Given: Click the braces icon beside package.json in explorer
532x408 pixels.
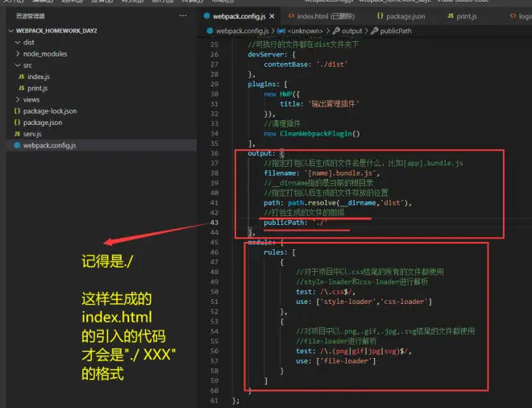Looking at the screenshot, I should [x=17, y=123].
